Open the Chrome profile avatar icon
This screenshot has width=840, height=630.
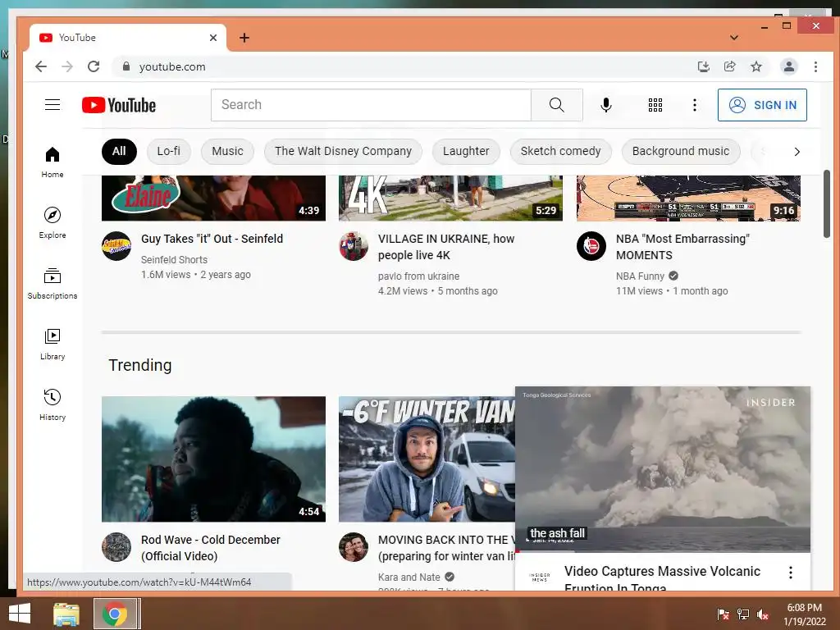(788, 66)
